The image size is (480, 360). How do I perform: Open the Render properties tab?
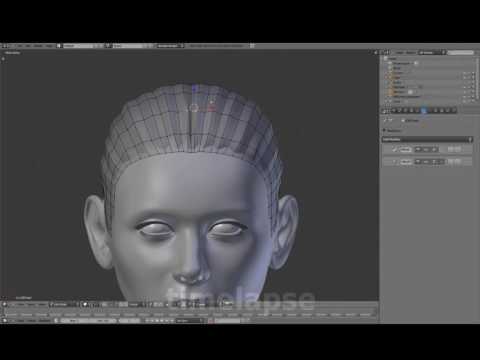394,110
